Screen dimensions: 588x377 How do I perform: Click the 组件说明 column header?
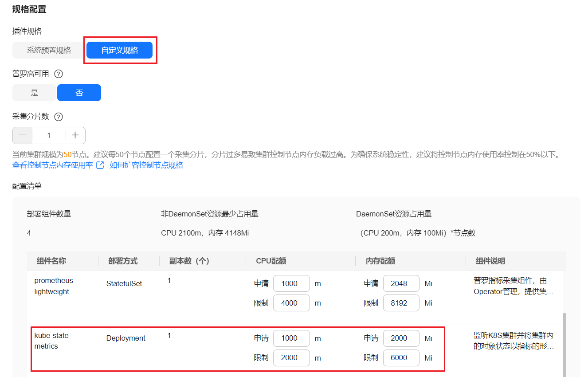[490, 261]
